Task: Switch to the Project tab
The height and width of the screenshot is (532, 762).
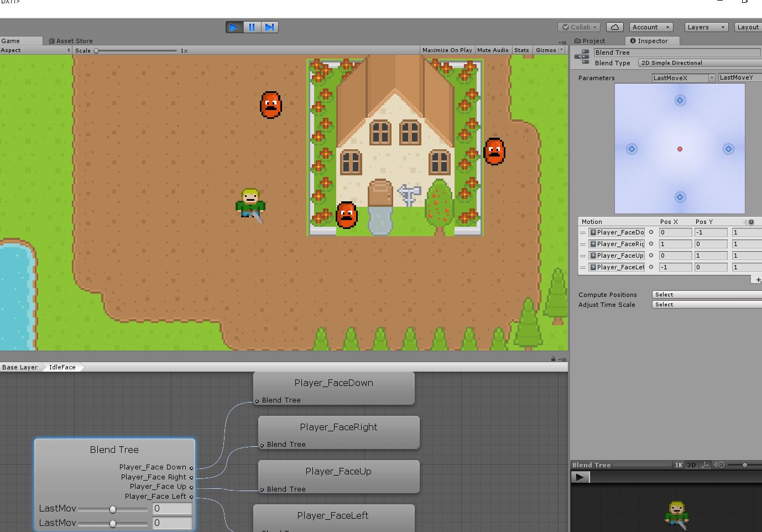Action: [590, 41]
